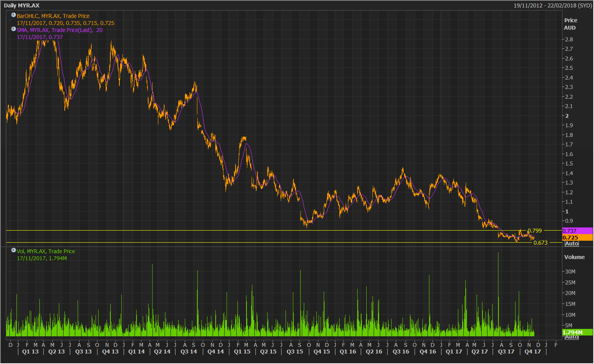Image resolution: width=594 pixels, height=364 pixels.
Task: Click the 5M volume axis label
Action: pos(569,325)
